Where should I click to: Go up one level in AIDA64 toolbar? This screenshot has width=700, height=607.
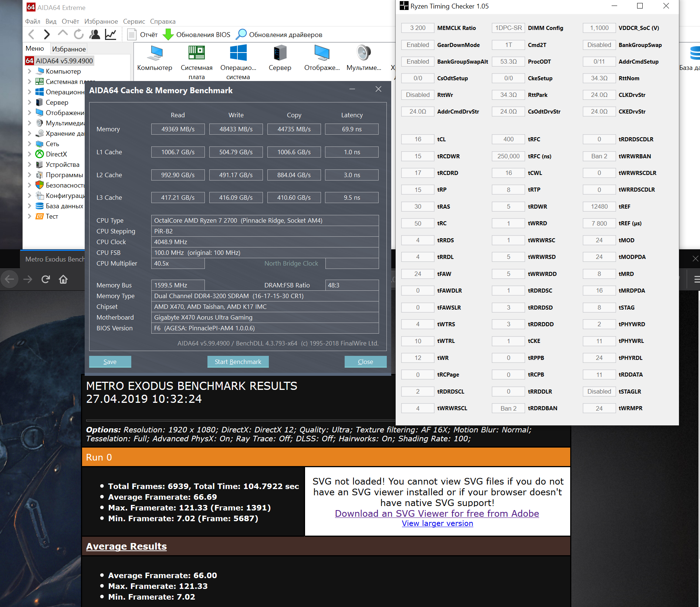[63, 34]
